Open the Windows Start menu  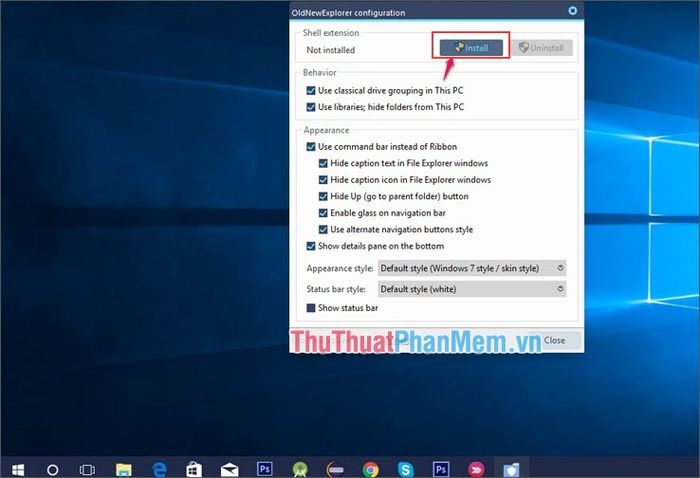click(x=18, y=470)
